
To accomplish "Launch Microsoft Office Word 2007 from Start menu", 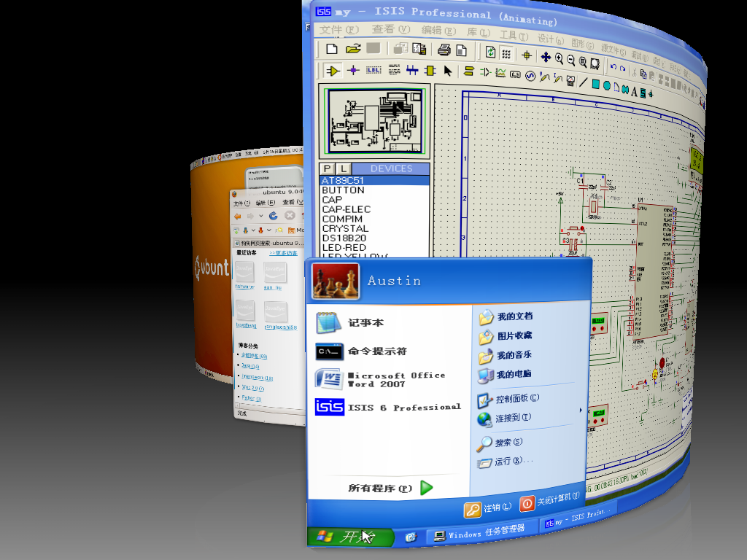I will tap(390, 379).
